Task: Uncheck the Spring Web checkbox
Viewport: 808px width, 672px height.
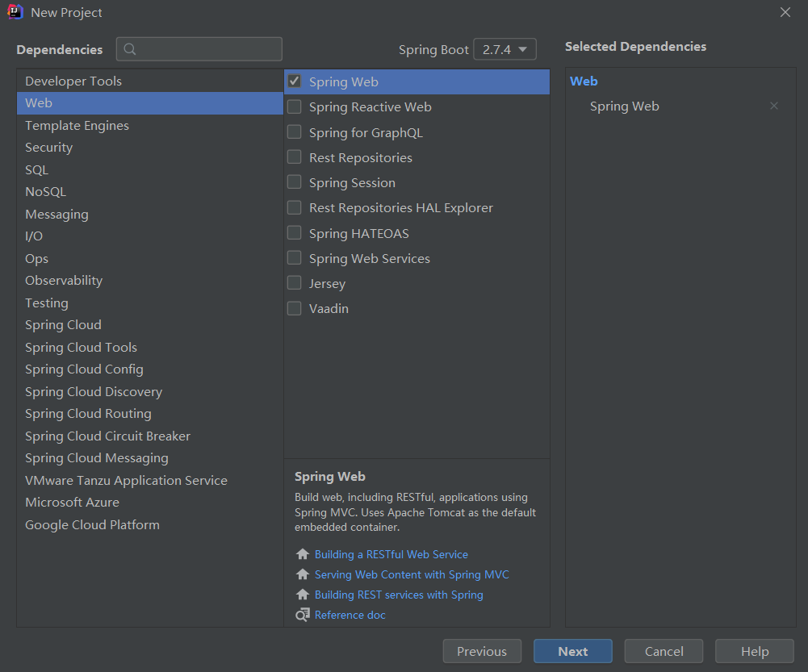Action: coord(295,81)
